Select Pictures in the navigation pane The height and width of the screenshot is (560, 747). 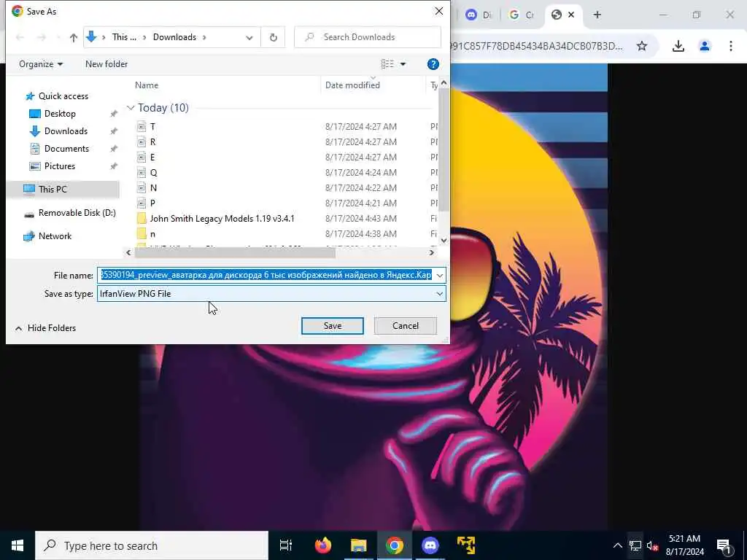[x=60, y=166]
